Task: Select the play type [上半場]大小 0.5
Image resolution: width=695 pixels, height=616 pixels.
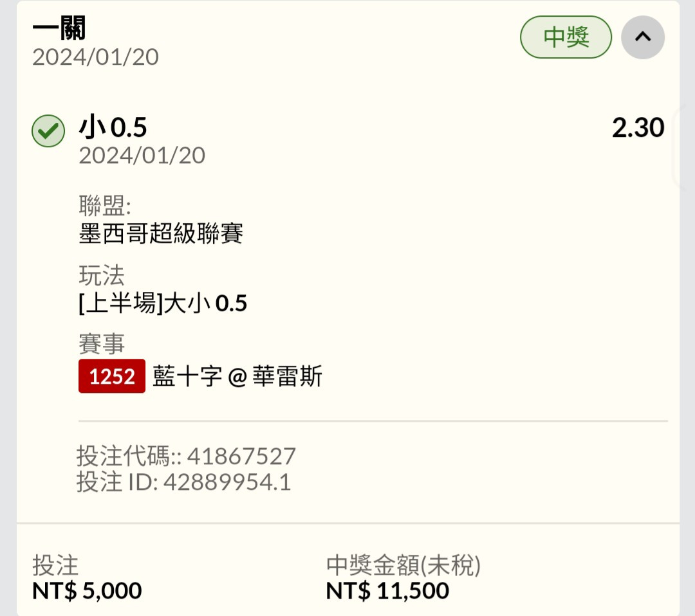Action: 163,303
